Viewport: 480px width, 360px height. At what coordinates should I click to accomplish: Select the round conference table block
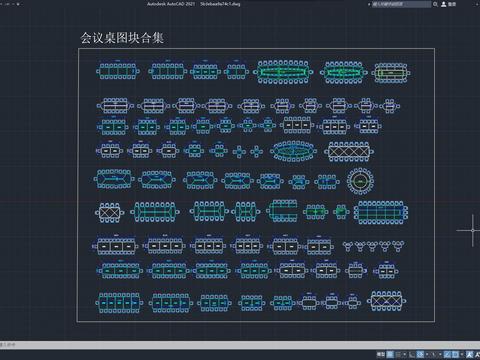click(x=360, y=181)
